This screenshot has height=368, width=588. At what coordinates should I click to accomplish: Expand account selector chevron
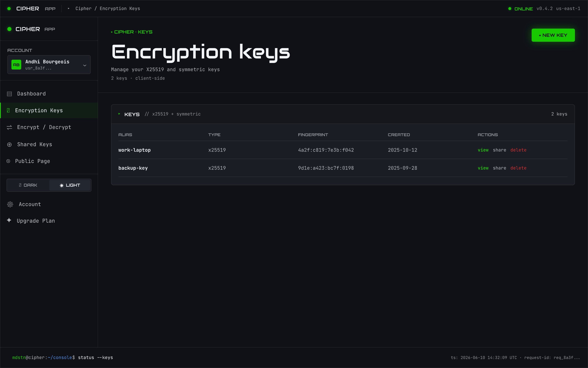pos(85,65)
